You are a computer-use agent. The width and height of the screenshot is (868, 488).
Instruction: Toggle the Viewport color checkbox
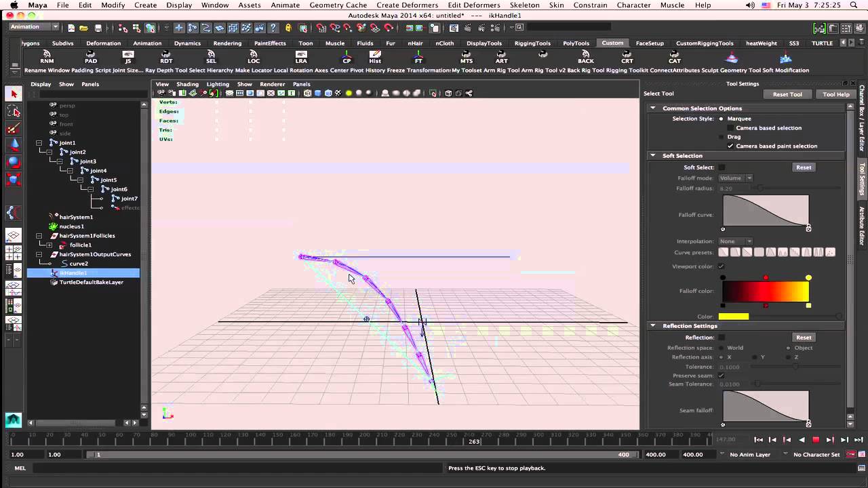click(721, 266)
